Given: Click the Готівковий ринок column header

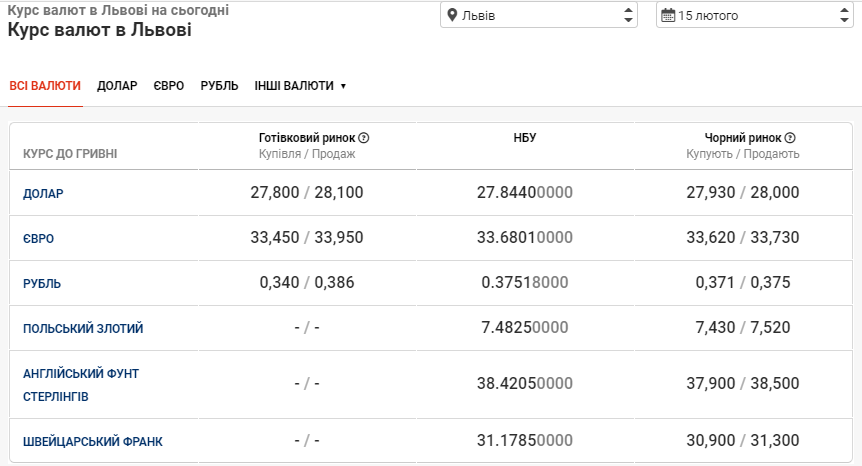Looking at the screenshot, I should coord(307,138).
